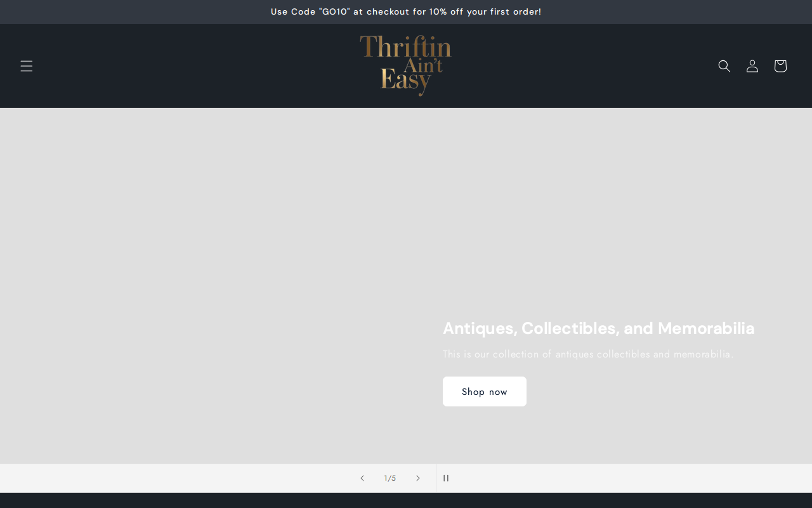Click the GO10 promo announcement text

[x=406, y=11]
